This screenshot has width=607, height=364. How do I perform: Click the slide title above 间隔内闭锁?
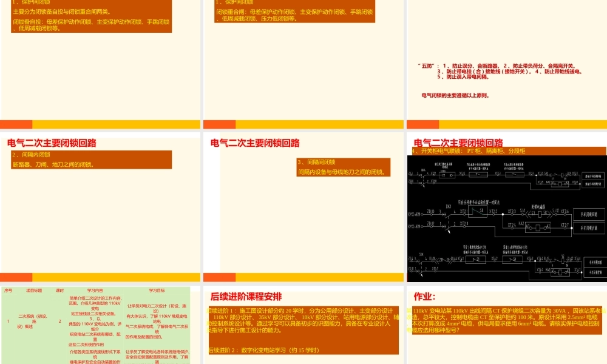coord(52,144)
